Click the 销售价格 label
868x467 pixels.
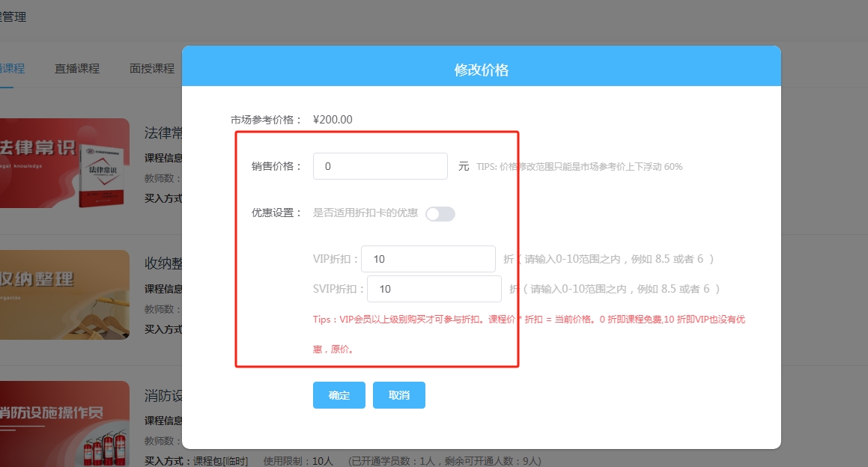pyautogui.click(x=276, y=166)
